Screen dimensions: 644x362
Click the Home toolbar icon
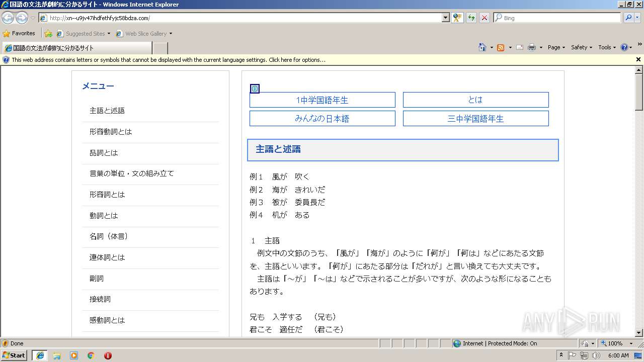pyautogui.click(x=482, y=47)
